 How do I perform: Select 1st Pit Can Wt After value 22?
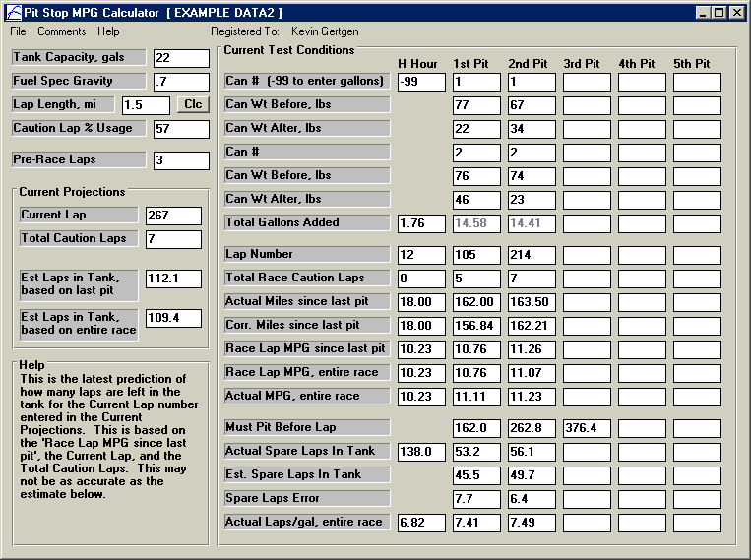(476, 129)
